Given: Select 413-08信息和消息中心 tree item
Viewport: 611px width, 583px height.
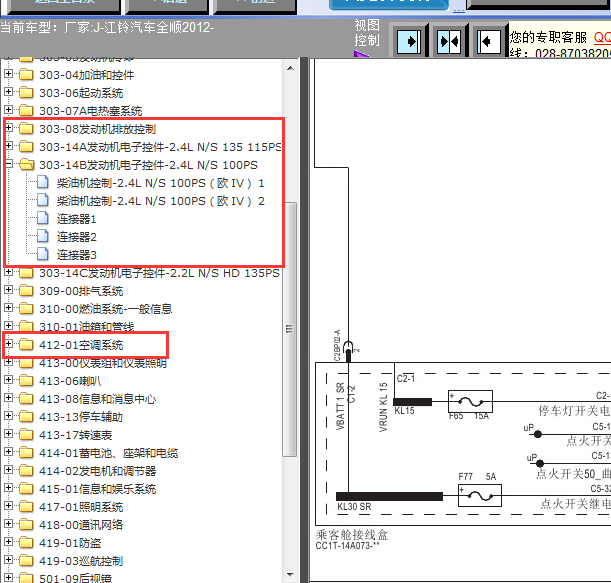Looking at the screenshot, I should 97,399.
